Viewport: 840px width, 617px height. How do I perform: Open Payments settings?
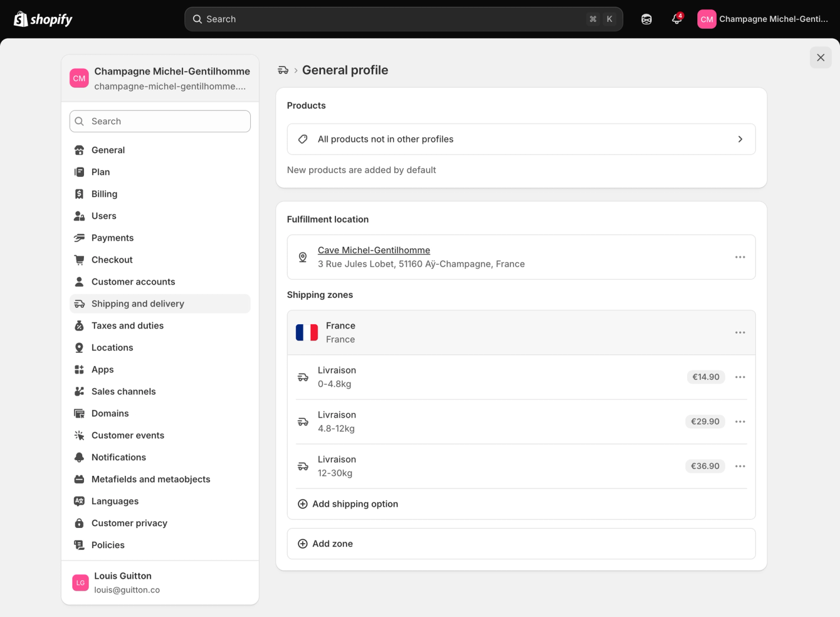click(160, 238)
